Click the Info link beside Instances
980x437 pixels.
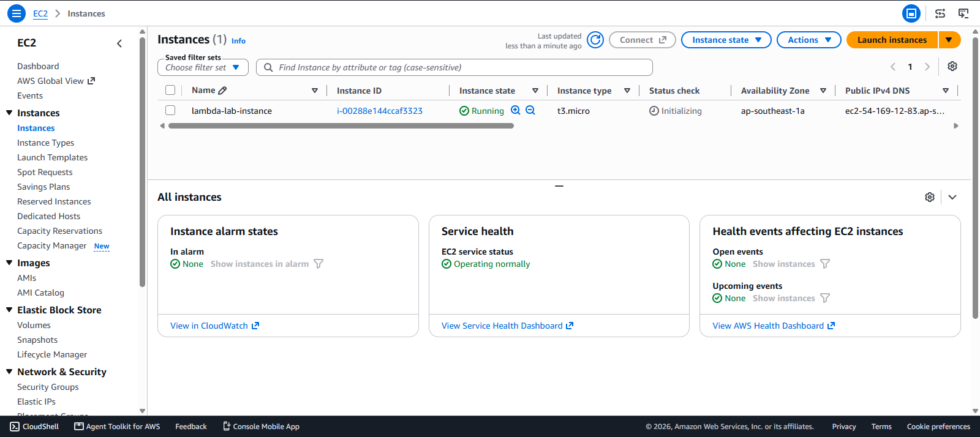238,41
